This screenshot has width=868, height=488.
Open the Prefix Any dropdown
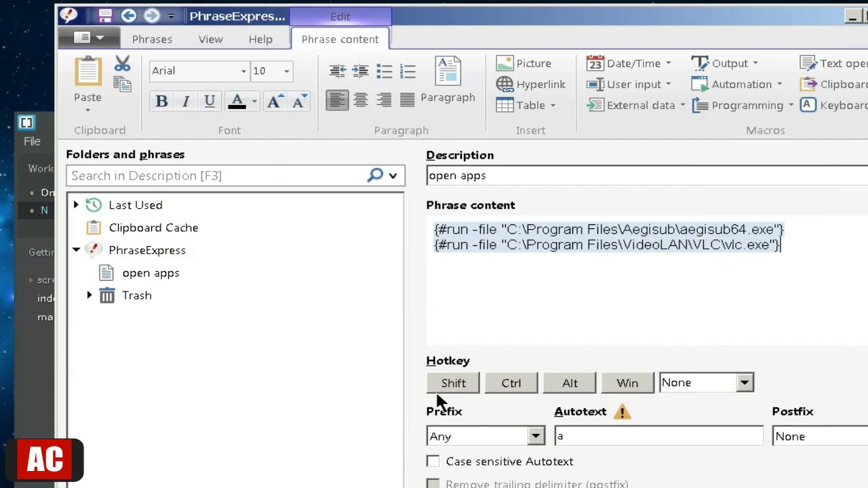point(536,436)
